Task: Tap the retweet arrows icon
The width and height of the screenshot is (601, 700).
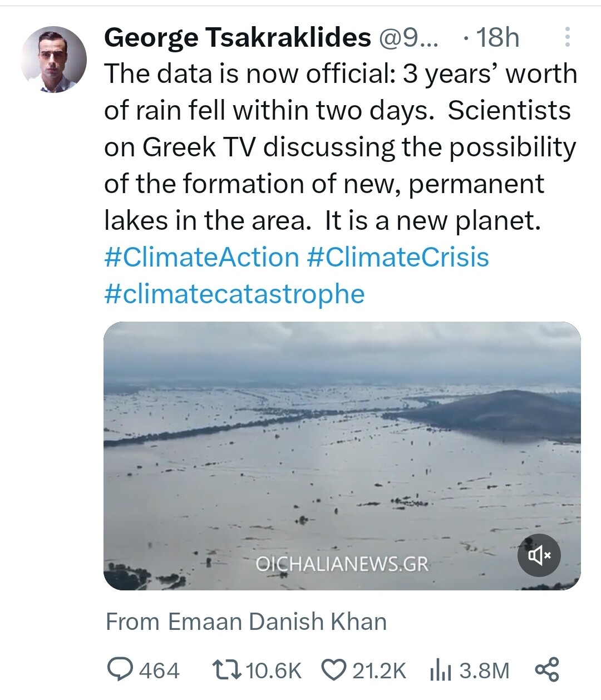Action: [x=226, y=670]
